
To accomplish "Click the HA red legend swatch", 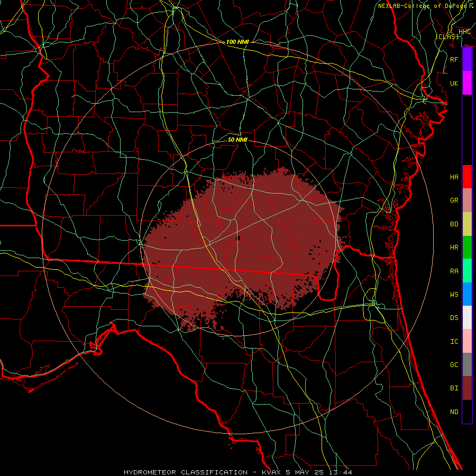I will tap(467, 177).
